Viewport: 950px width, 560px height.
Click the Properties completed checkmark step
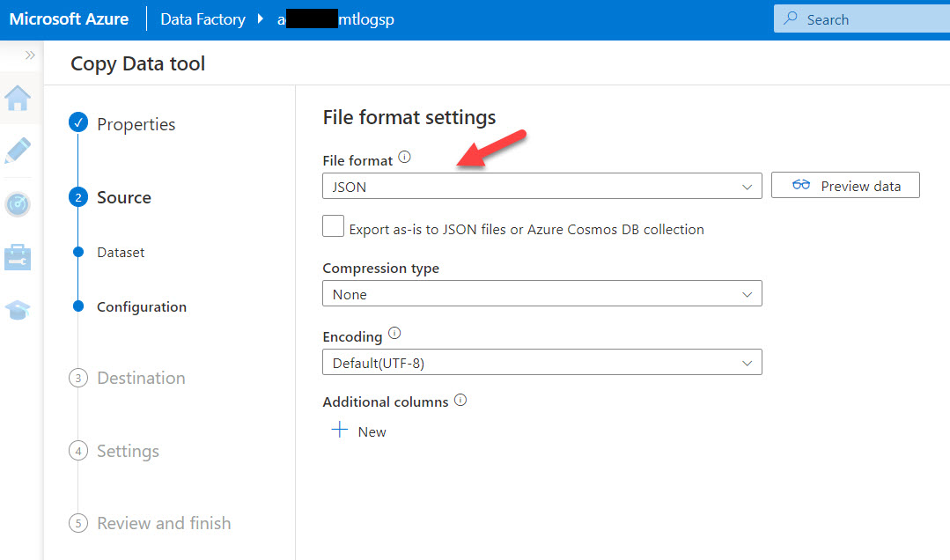point(78,123)
